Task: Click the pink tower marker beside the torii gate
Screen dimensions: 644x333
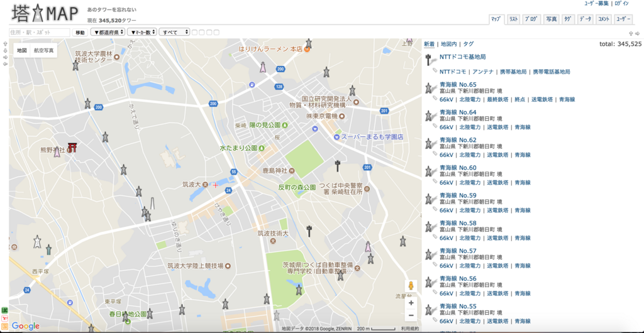Action: click(57, 152)
